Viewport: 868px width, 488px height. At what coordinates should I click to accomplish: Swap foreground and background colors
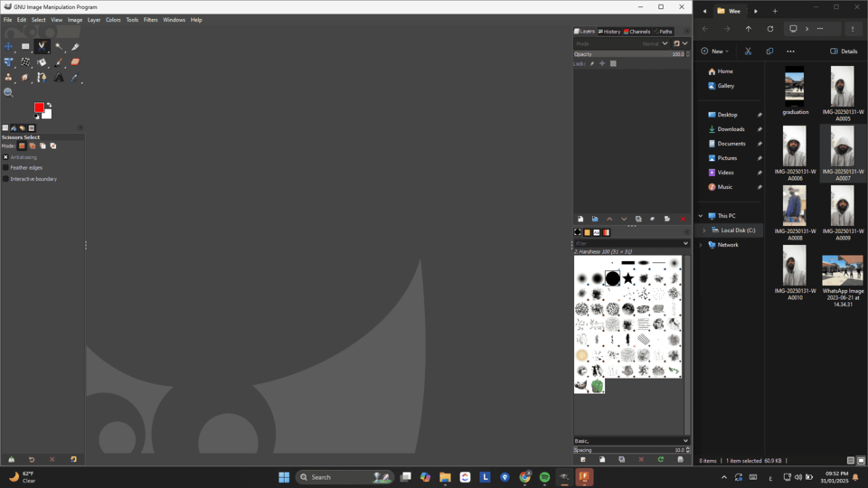pos(49,105)
